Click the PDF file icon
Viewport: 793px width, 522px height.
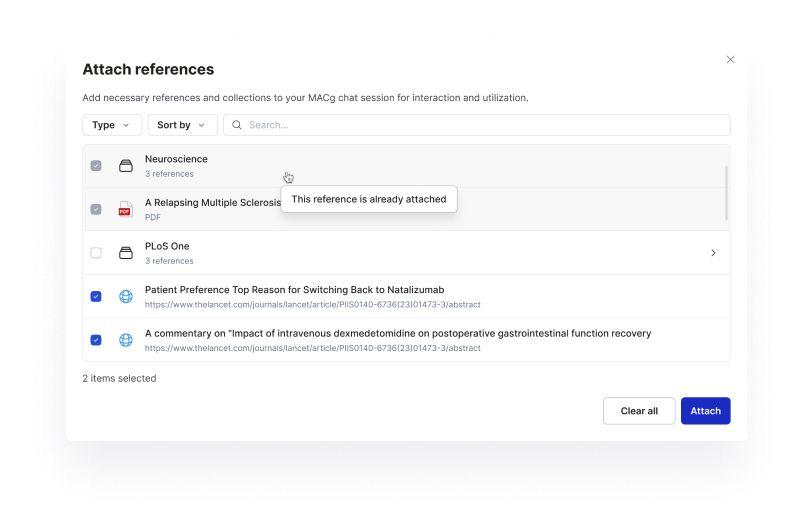click(126, 209)
